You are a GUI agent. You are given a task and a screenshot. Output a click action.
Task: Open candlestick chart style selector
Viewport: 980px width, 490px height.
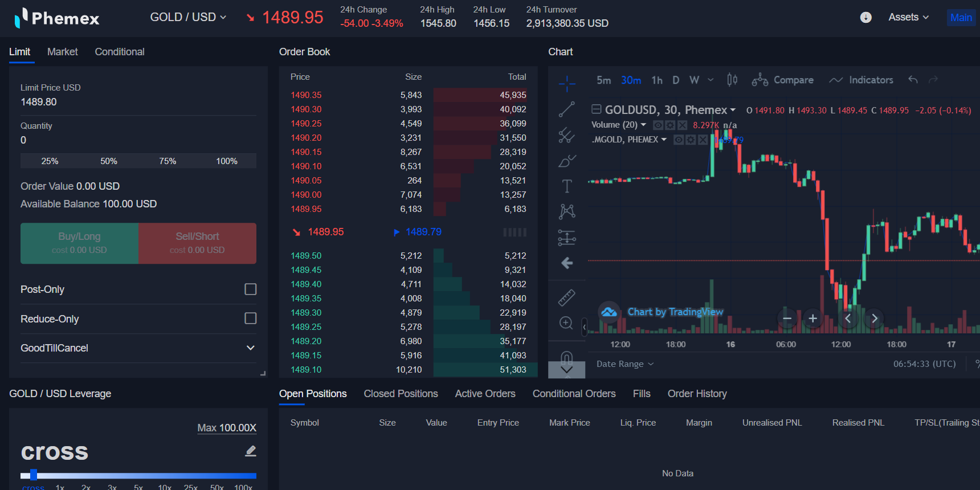click(x=732, y=80)
